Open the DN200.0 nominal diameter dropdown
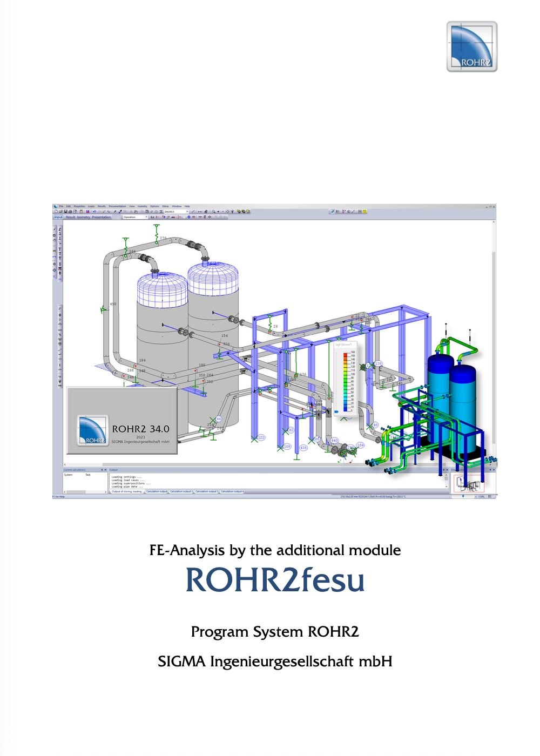This screenshot has height=756, width=540. (x=187, y=212)
